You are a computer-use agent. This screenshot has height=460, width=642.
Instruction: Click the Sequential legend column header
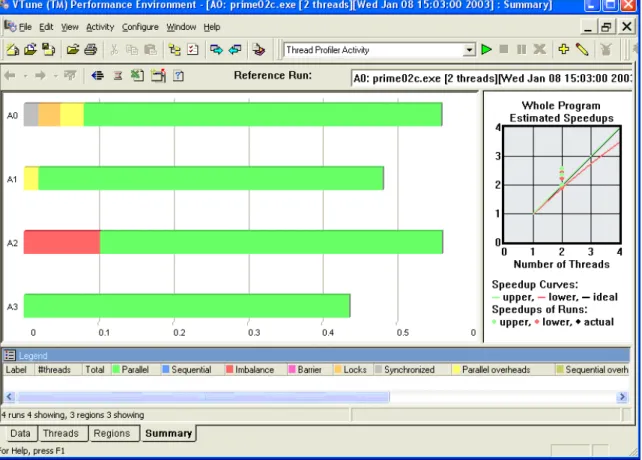(191, 370)
